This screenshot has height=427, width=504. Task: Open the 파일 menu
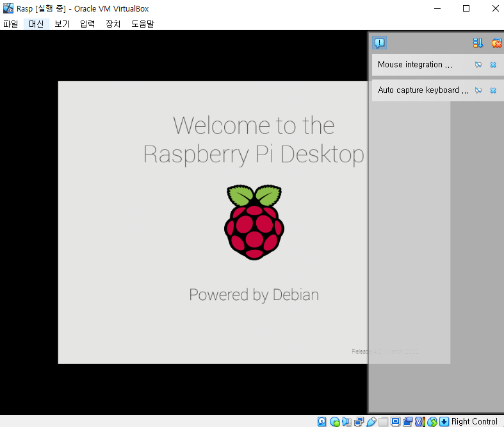pos(11,24)
